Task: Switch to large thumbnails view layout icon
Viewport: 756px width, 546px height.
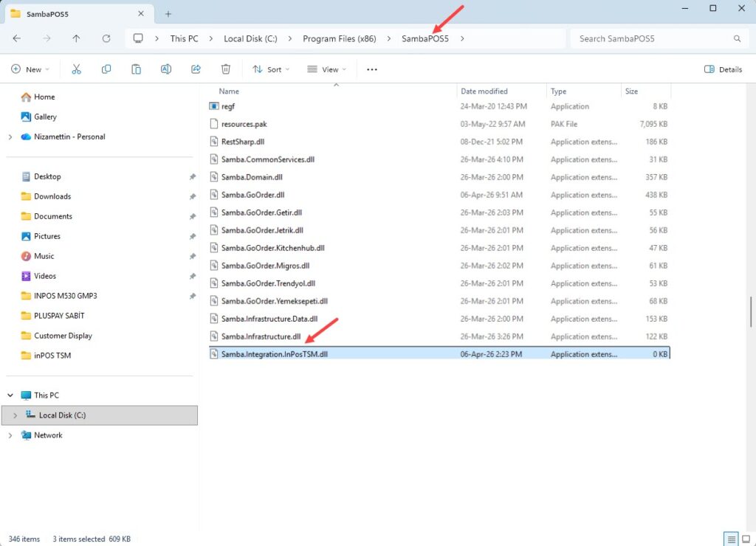Action: pos(746,539)
